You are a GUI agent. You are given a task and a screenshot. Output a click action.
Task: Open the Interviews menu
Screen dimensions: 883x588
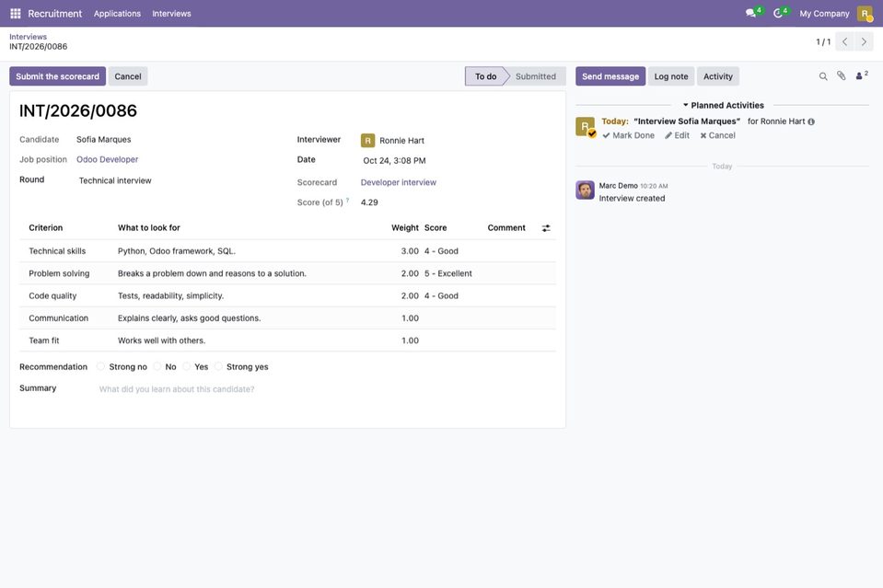(x=171, y=14)
